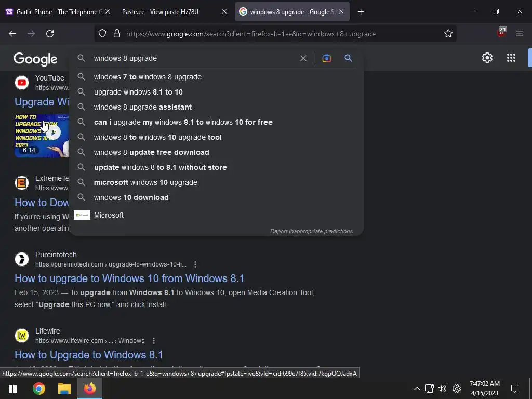Open more options for Lifewire result
This screenshot has width=532, height=399.
(x=154, y=341)
